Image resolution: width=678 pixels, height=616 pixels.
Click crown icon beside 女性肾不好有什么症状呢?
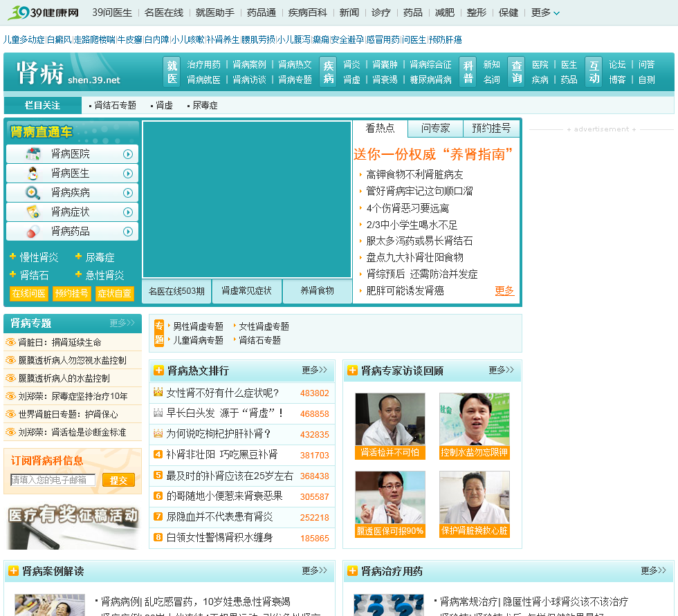point(158,392)
